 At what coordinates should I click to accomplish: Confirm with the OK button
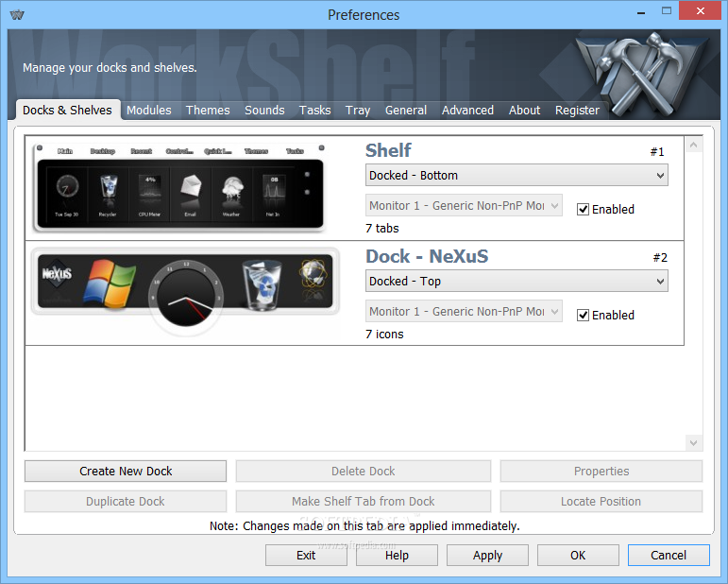[578, 556]
